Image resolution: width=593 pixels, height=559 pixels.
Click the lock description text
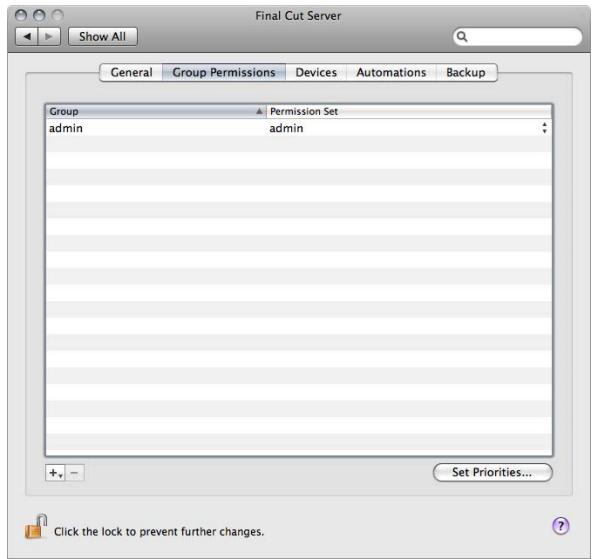pos(159,531)
